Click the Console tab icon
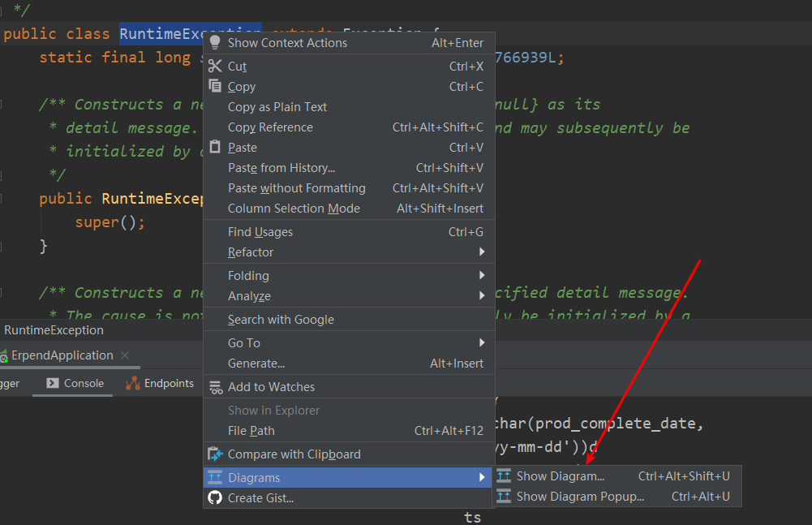The image size is (812, 525). coord(52,383)
